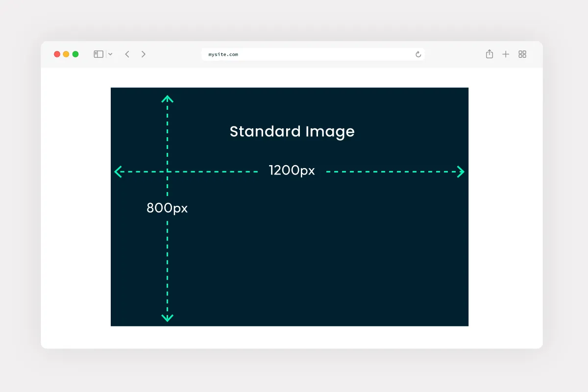Open the sidebar options dropdown chevron
Screen dimensions: 588x392
click(x=110, y=54)
